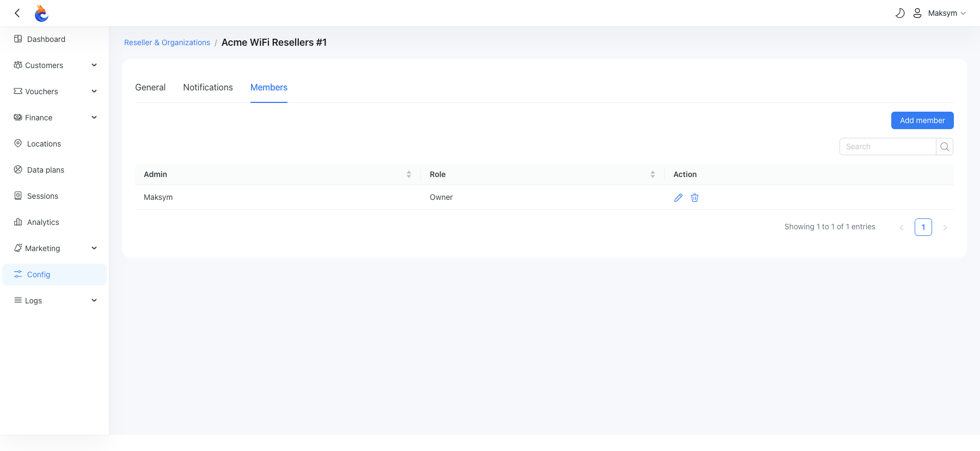Select the Members tab
The image size is (980, 451).
click(x=269, y=87)
